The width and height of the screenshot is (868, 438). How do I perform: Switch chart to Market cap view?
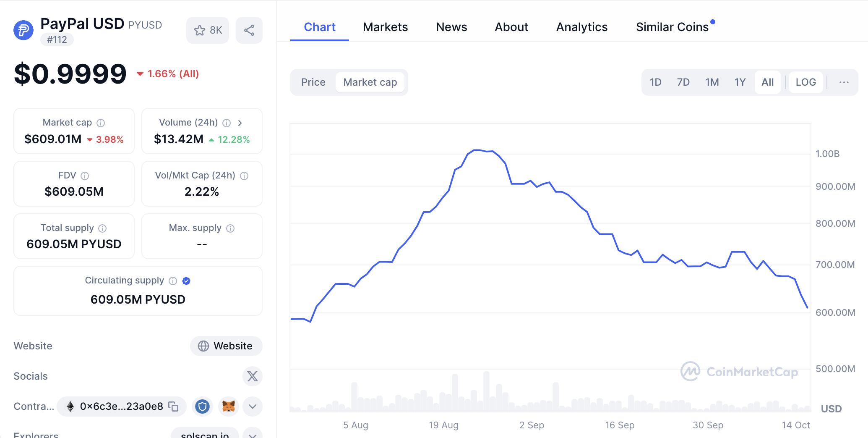pyautogui.click(x=370, y=82)
